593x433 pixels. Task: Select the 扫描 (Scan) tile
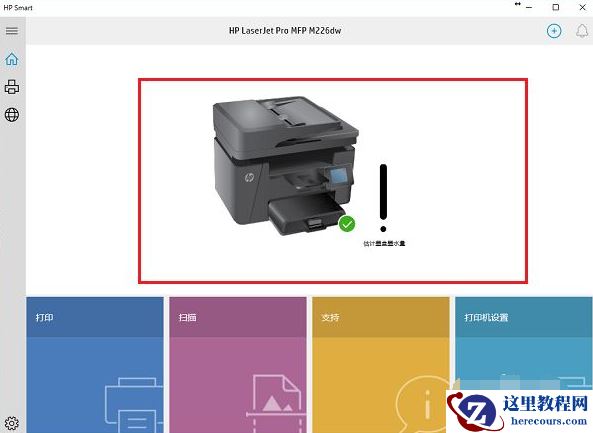[238, 365]
